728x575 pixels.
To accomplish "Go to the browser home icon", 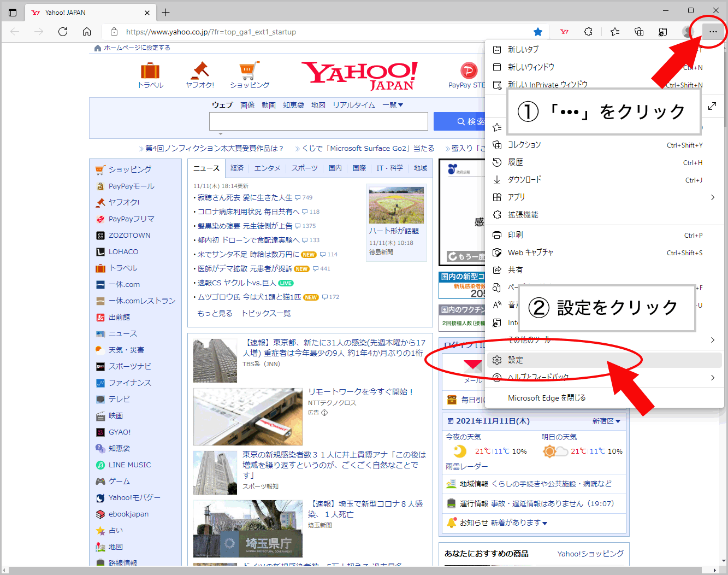I will [x=87, y=32].
